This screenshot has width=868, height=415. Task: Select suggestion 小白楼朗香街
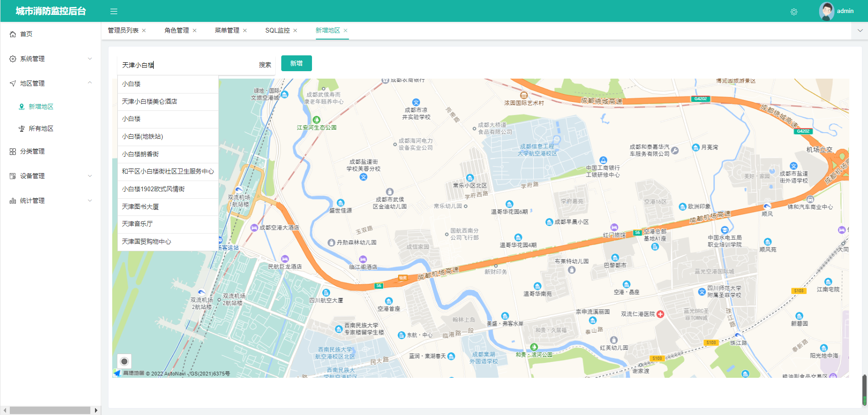point(168,154)
